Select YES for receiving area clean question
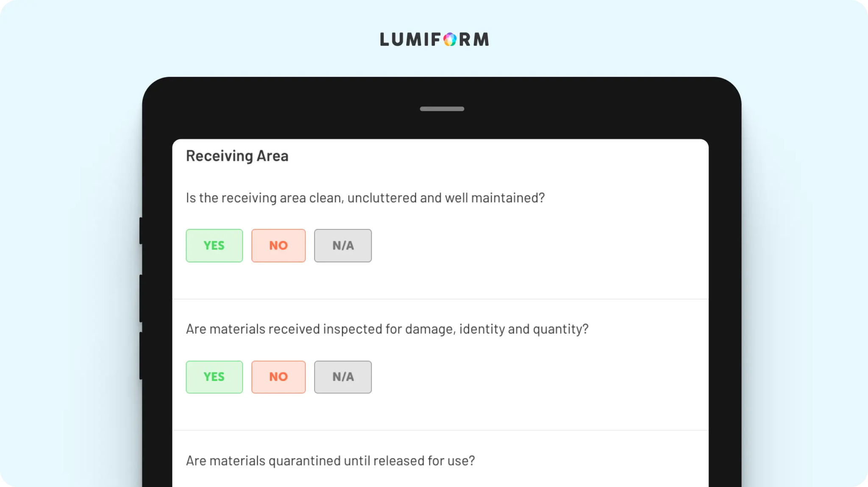Image resolution: width=868 pixels, height=487 pixels. point(214,246)
